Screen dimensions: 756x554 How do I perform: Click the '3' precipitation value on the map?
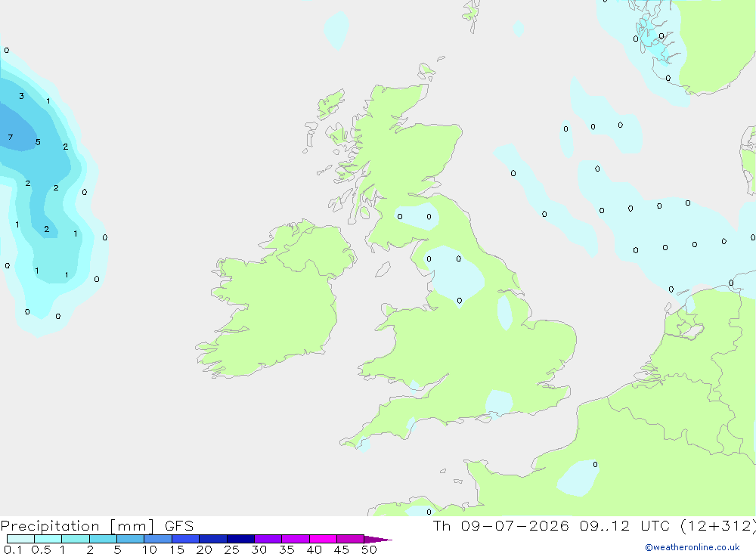(x=21, y=96)
